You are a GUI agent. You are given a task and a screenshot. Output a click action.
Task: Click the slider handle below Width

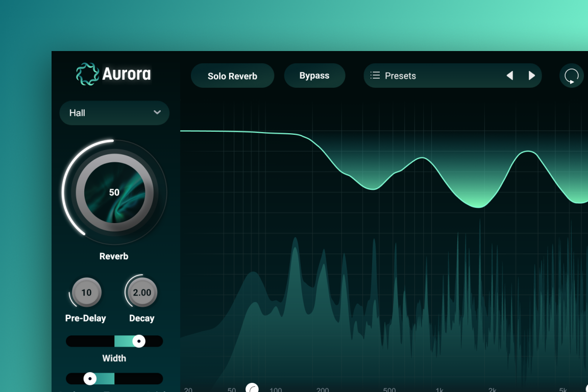tap(89, 379)
